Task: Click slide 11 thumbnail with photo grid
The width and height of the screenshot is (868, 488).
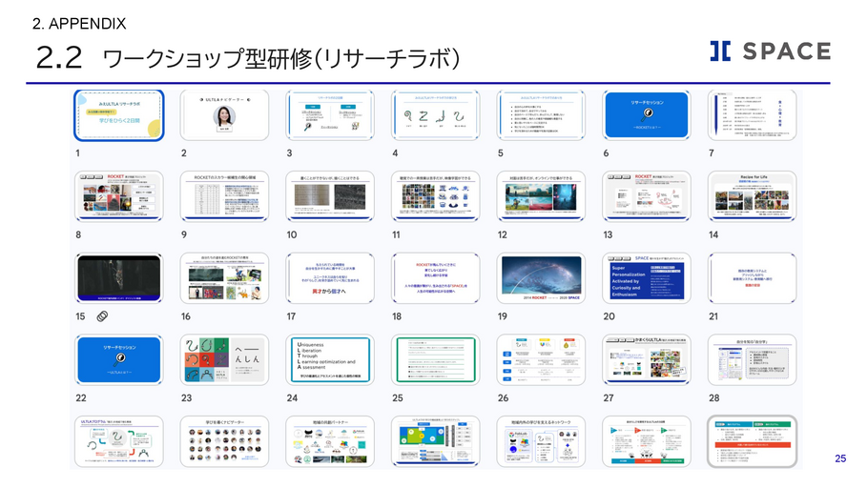Action: 434,197
